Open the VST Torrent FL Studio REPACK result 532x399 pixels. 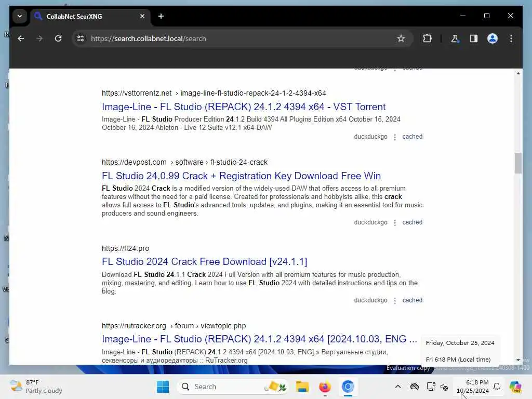244,107
